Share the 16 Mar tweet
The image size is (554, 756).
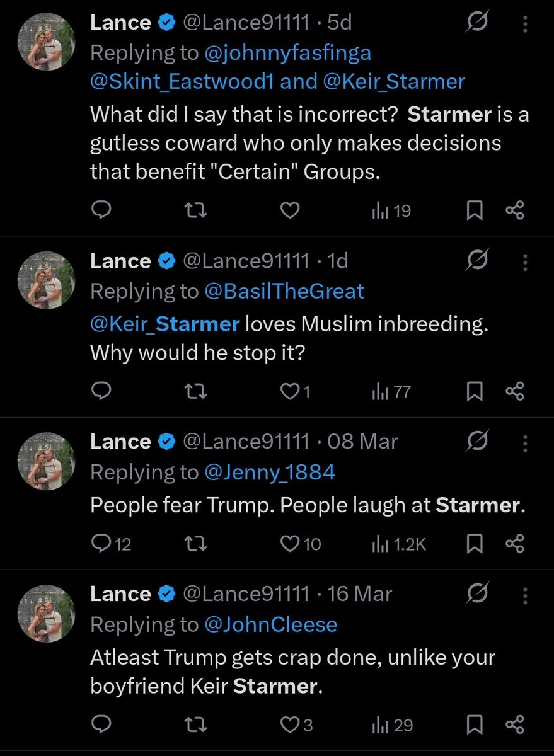click(x=515, y=725)
